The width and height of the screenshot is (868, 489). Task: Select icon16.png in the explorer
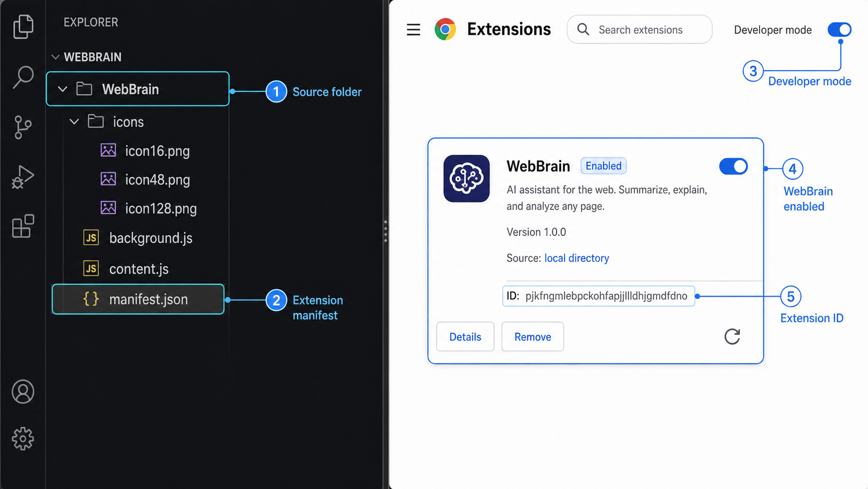[x=157, y=151]
